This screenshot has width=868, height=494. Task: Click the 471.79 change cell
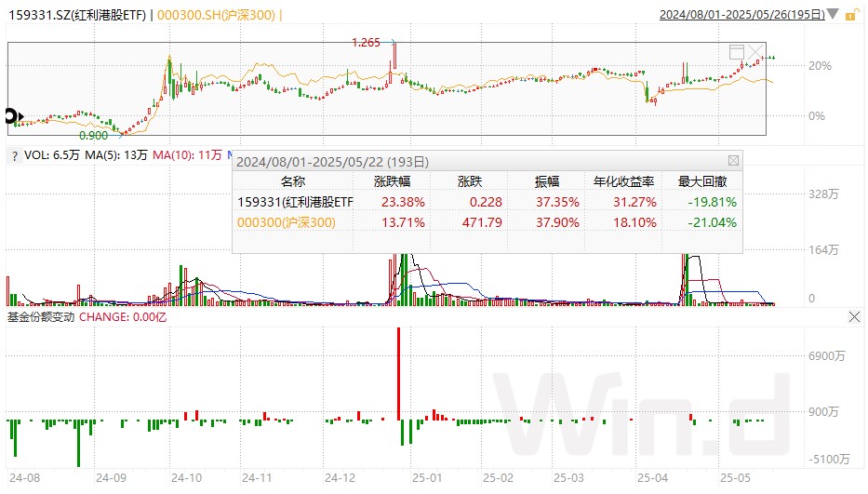tap(482, 222)
